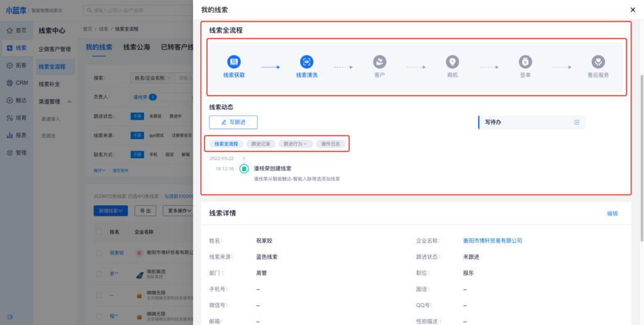Click the green 潘枝荣创建线索 timeline icon

pos(243,169)
